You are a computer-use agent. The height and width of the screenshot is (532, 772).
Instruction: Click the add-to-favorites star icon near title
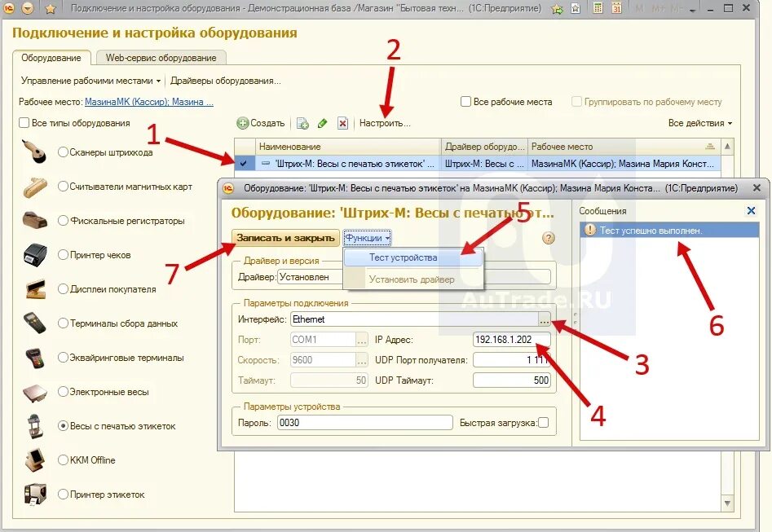point(558,8)
